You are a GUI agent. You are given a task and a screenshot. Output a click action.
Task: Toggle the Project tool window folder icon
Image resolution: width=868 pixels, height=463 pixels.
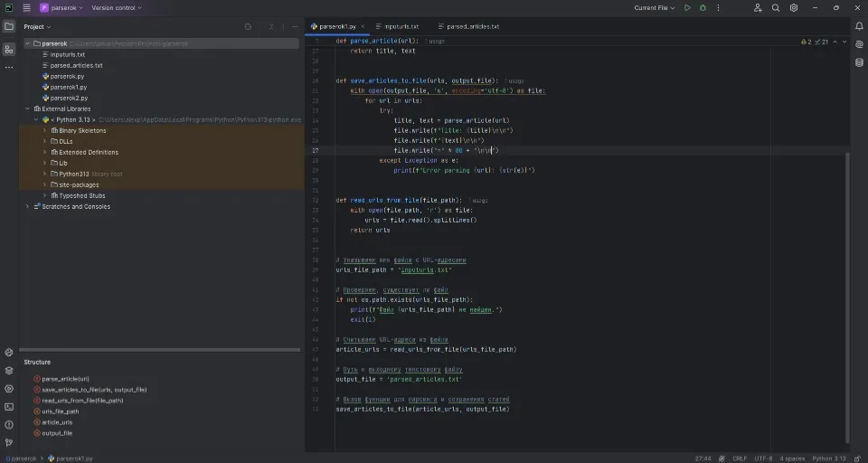click(x=9, y=27)
